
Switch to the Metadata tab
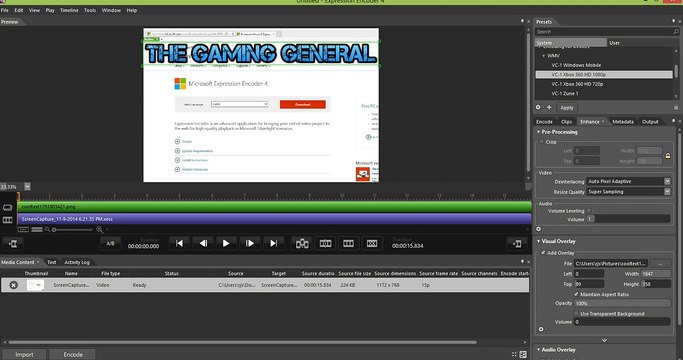[x=623, y=122]
